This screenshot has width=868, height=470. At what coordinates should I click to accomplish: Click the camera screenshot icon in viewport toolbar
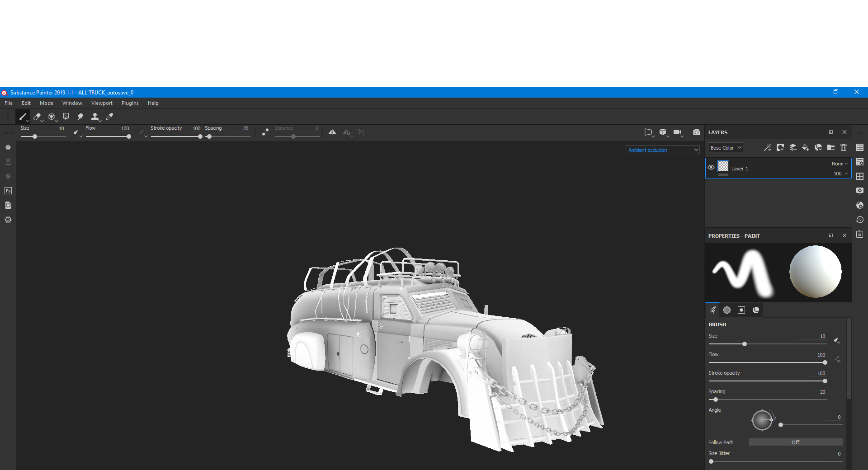[x=697, y=132]
